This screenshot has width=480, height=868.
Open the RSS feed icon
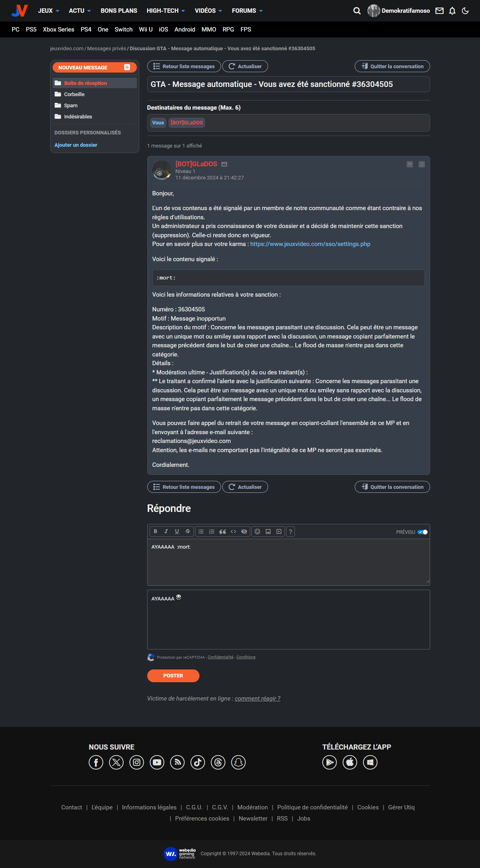coord(177,762)
